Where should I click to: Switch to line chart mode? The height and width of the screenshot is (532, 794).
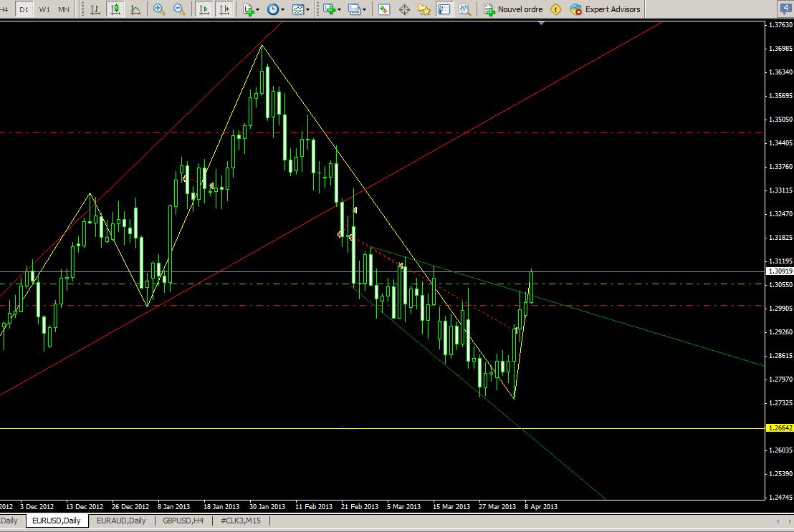[x=135, y=9]
